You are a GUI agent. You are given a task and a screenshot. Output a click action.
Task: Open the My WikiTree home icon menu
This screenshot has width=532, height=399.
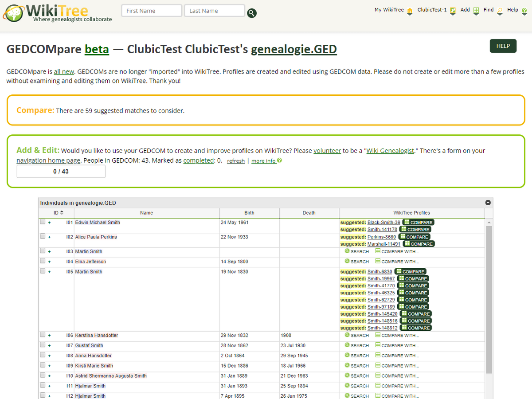click(x=410, y=11)
